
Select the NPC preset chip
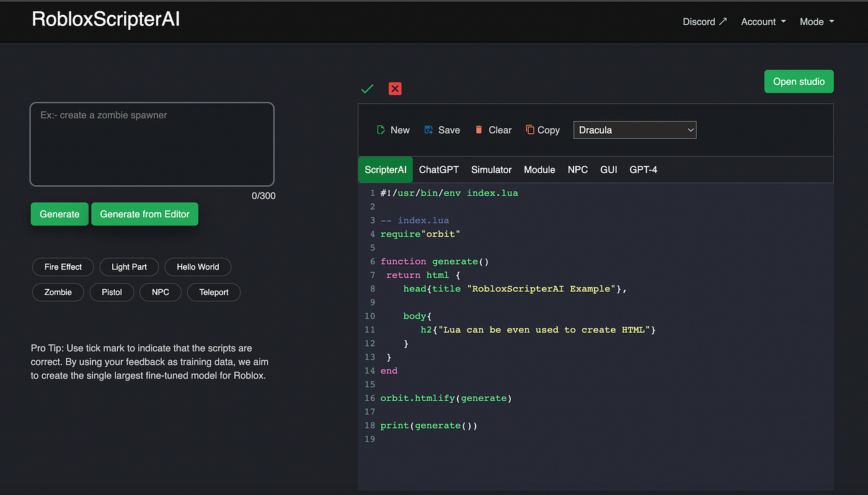(x=161, y=292)
